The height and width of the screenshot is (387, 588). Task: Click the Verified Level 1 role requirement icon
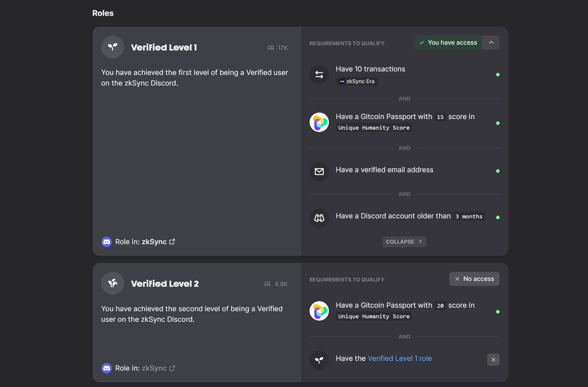click(x=319, y=360)
